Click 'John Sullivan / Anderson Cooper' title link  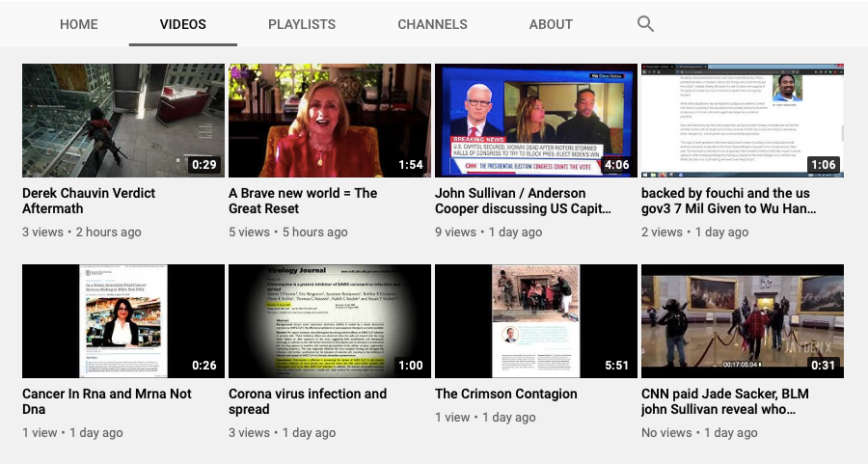click(x=523, y=201)
